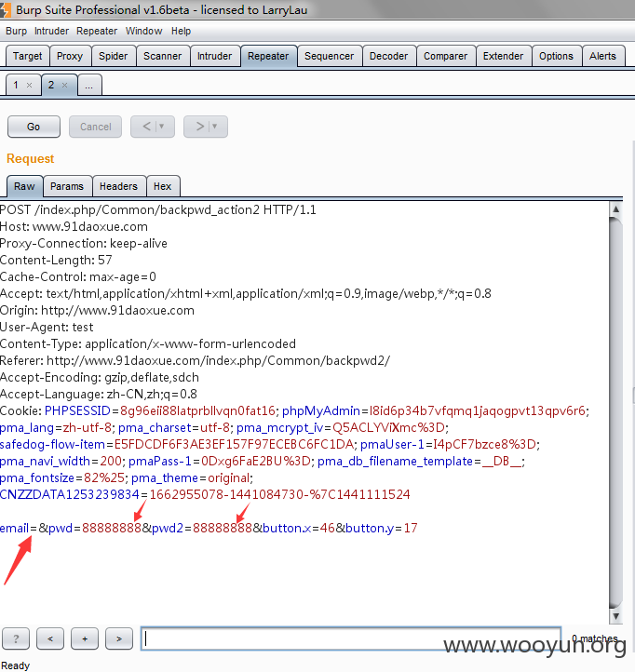
Task: Switch to the Spider tab
Action: [x=114, y=56]
